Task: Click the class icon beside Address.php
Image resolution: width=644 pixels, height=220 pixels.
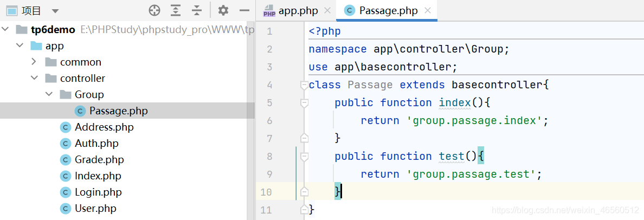Action: [x=65, y=127]
